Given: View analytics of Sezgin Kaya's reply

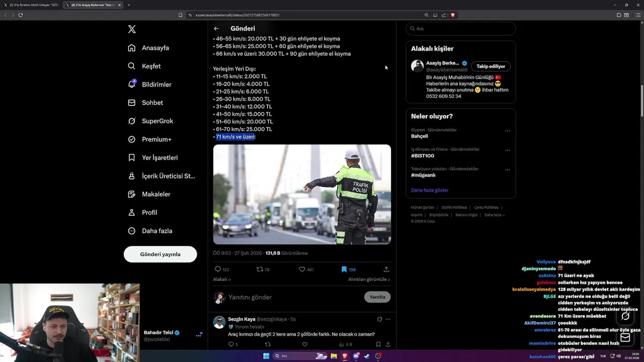Looking at the screenshot, I should [x=346, y=344].
